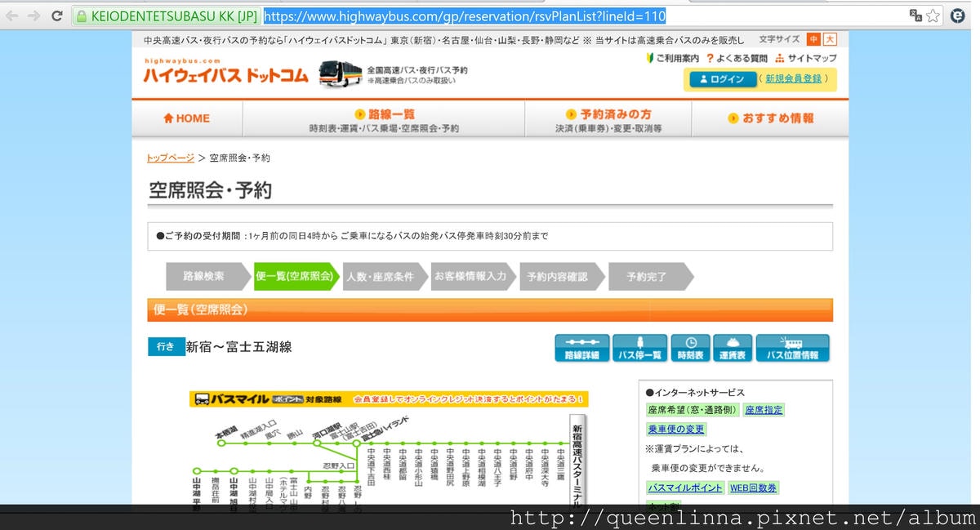Viewport: 980px width, 530px height.
Task: Open the 路線詳細 route details button
Action: (581, 348)
